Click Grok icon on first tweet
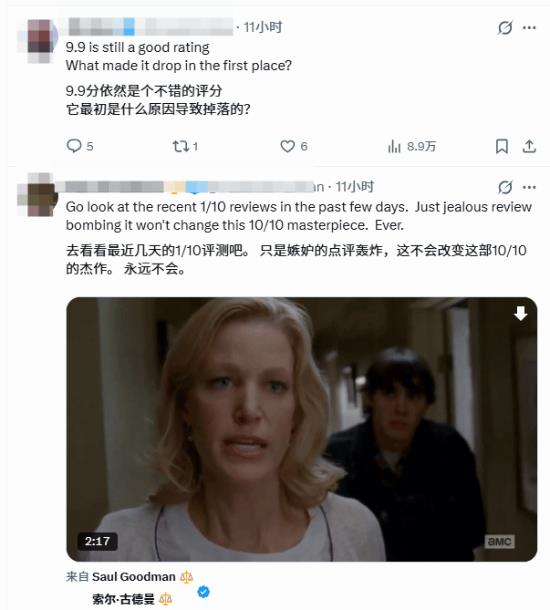This screenshot has height=610, width=550. click(x=505, y=28)
